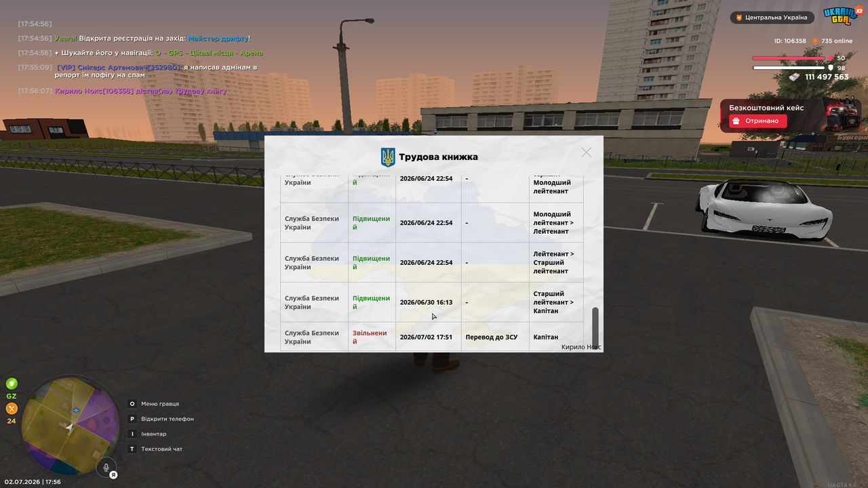Click the Кирило Нокс signature in the book
868x488 pixels.
581,347
